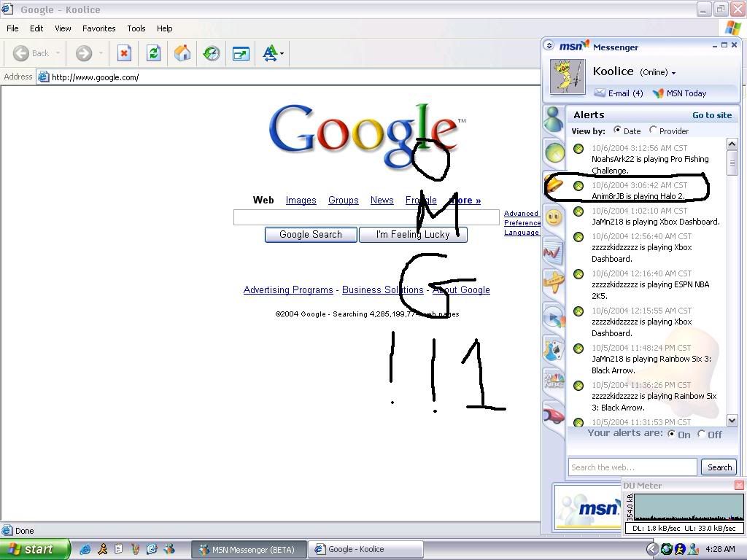The image size is (747, 560).
Task: Turn alerts Off
Action: pyautogui.click(x=701, y=434)
